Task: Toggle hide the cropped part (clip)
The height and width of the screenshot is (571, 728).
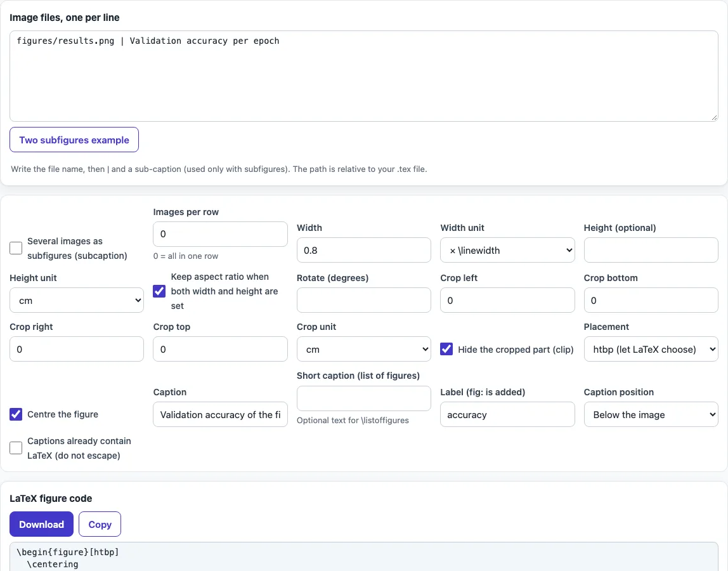Action: (446, 349)
